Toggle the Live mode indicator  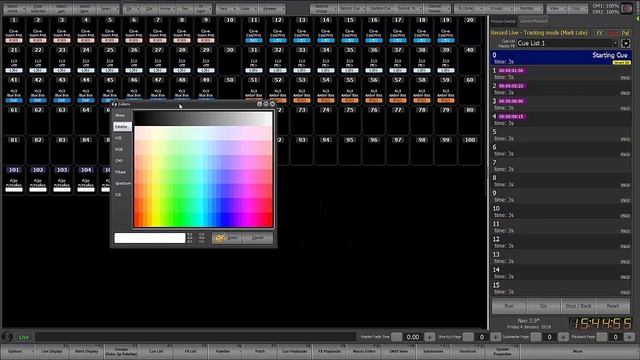pyautogui.click(x=24, y=337)
